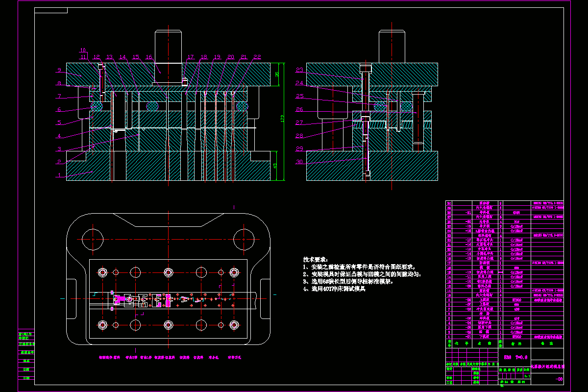The width and height of the screenshot is (588, 392).
Task: Click leader callout number 1 of front view
Action: coord(59,174)
